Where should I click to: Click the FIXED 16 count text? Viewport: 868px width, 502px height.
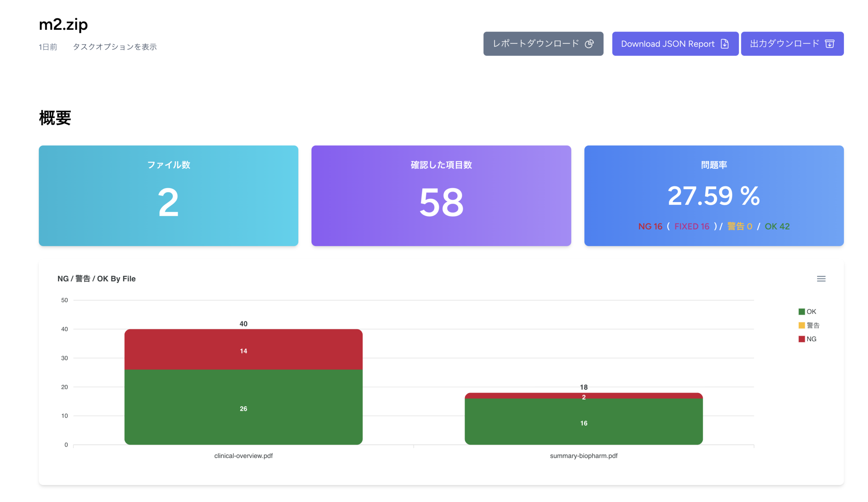[x=692, y=226]
